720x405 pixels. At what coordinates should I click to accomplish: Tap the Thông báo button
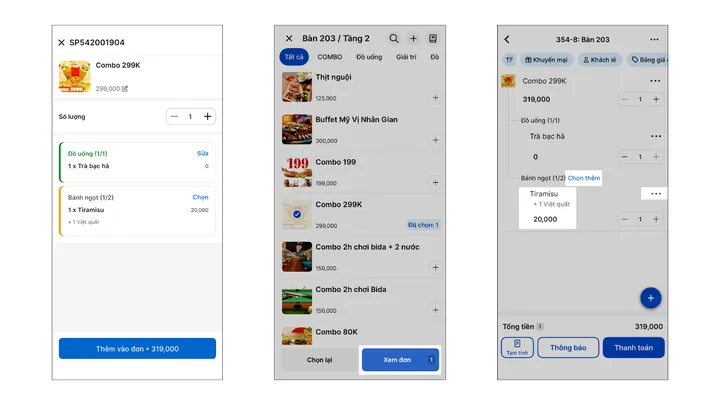(x=568, y=348)
